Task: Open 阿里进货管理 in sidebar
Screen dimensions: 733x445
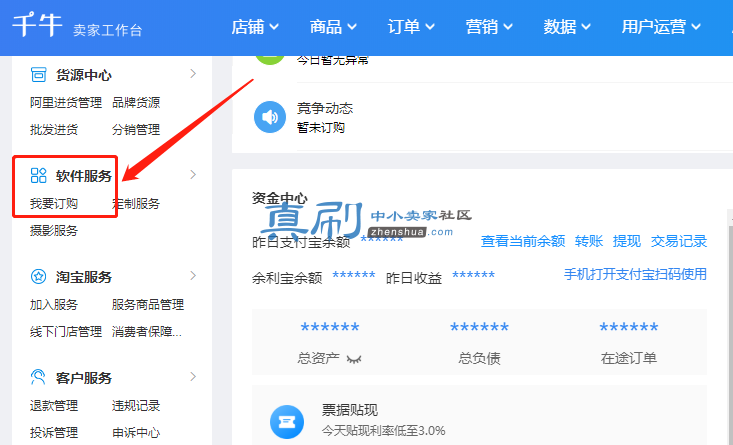Action: tap(66, 103)
